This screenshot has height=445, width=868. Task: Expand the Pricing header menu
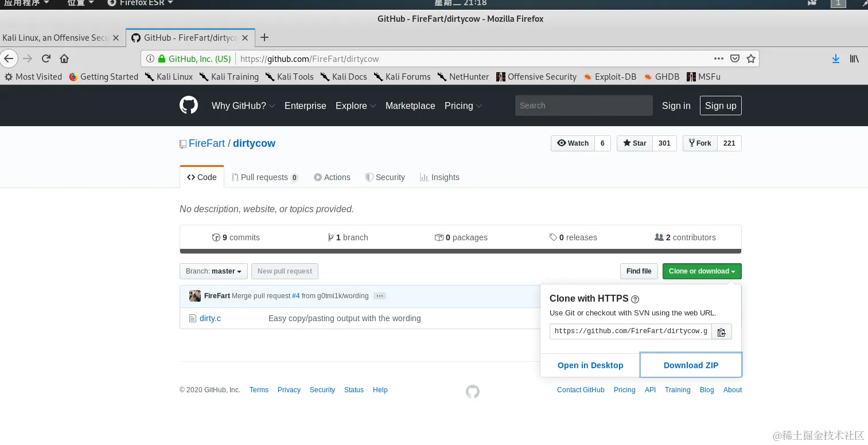tap(463, 106)
